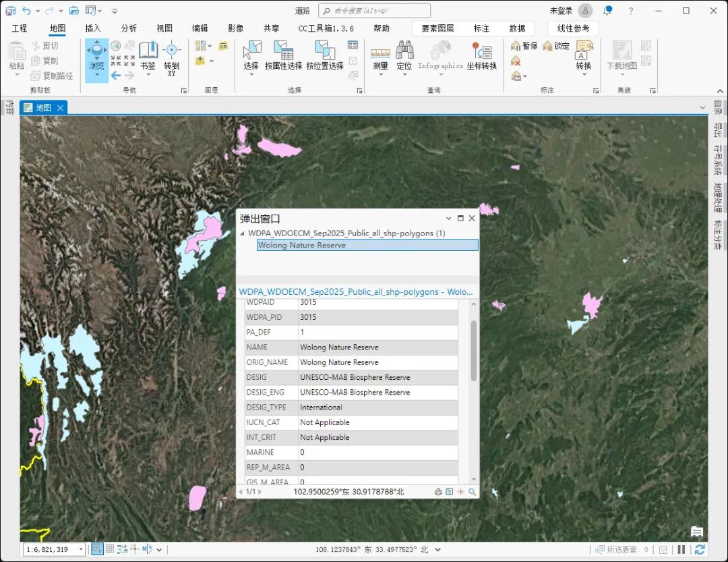Screen dimensions: 728x562
Task: Open the map scale dropdown
Action: (x=80, y=550)
